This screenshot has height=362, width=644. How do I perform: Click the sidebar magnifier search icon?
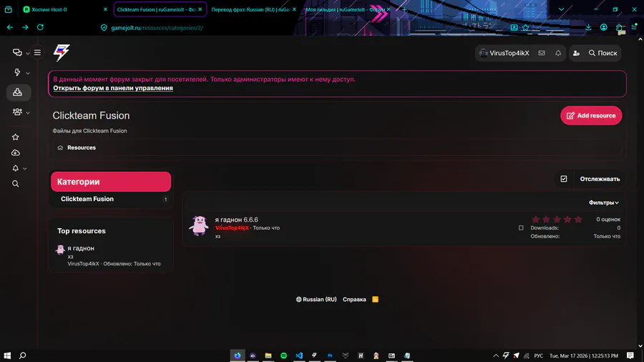pos(16,184)
